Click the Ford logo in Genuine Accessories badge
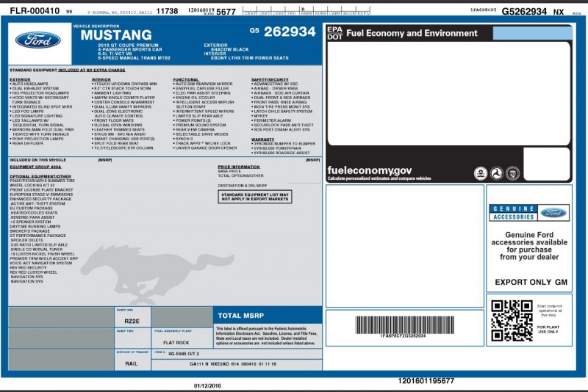588x392 pixels. 553,213
